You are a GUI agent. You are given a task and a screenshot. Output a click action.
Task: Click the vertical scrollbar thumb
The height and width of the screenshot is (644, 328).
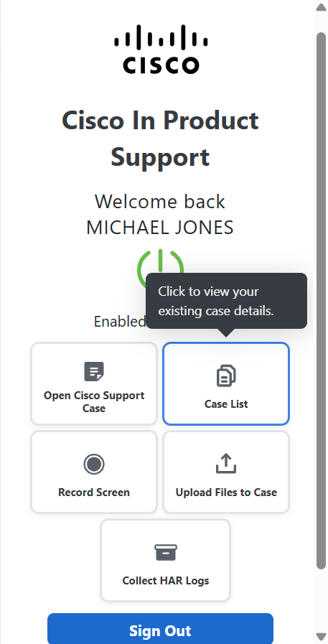(x=321, y=301)
